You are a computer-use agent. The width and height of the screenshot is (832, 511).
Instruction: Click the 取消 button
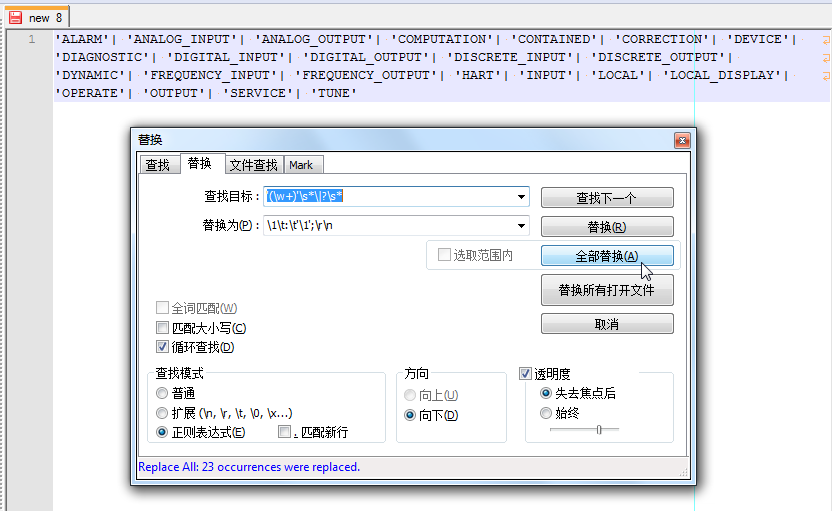coord(606,324)
